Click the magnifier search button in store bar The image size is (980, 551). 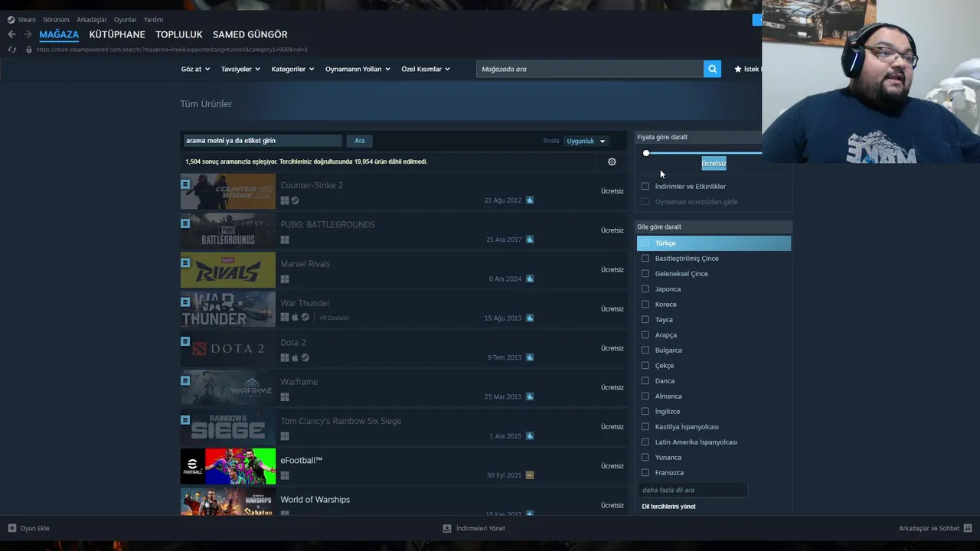coord(712,69)
